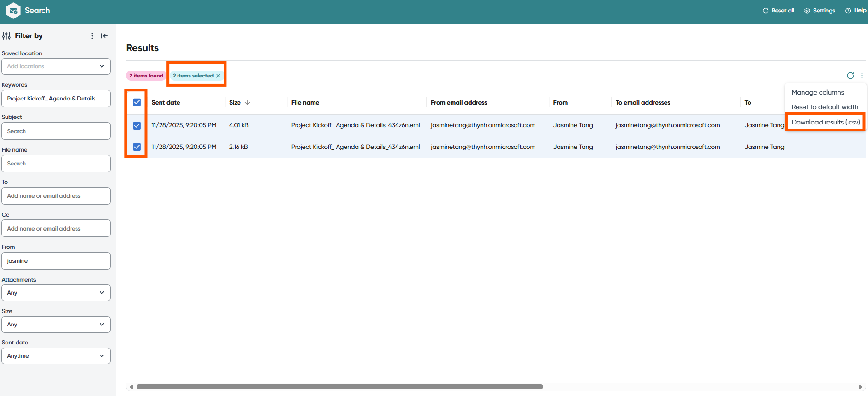Refresh the results table

(850, 76)
